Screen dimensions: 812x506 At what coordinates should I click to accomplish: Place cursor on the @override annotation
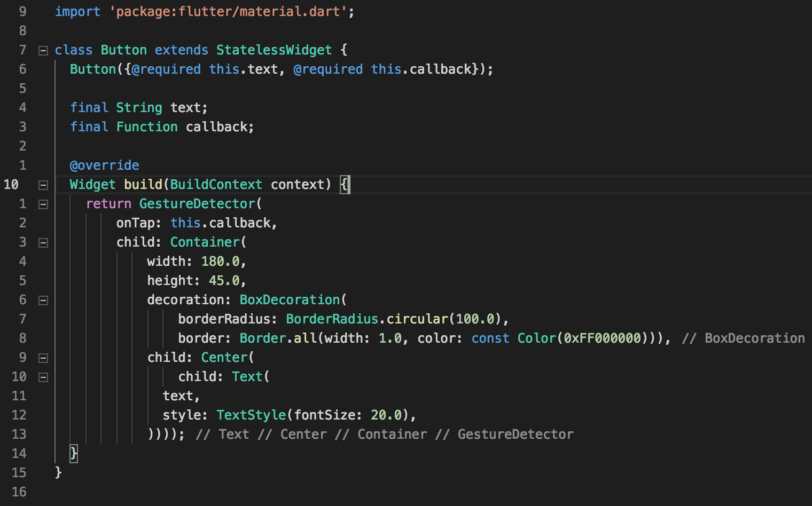click(104, 165)
